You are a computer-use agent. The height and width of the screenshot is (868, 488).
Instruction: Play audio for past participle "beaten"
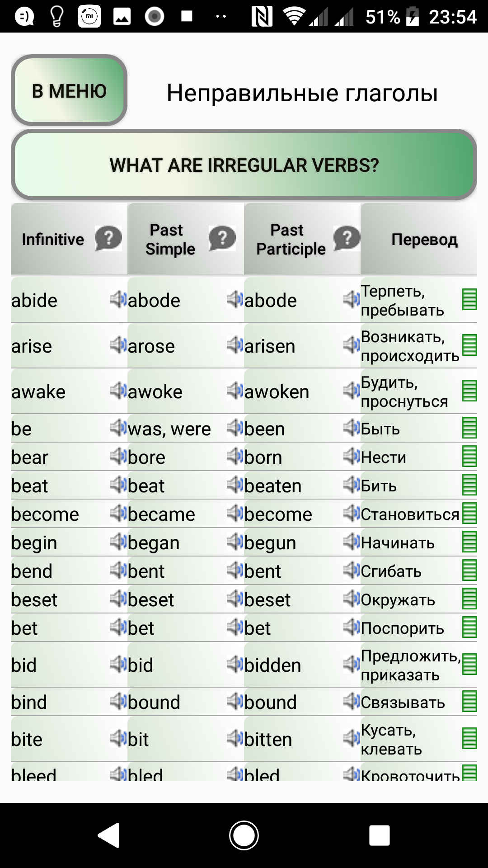pos(352,485)
